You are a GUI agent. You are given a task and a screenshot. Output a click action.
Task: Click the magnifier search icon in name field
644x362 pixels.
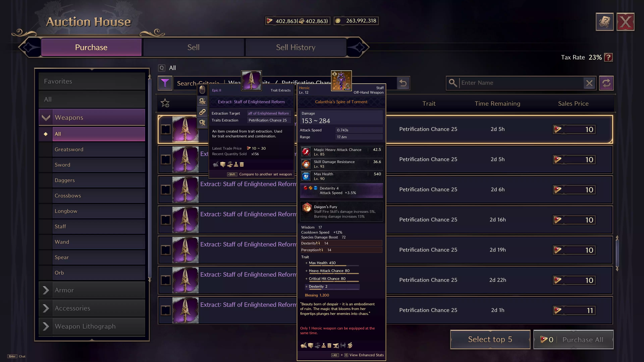[x=453, y=83]
